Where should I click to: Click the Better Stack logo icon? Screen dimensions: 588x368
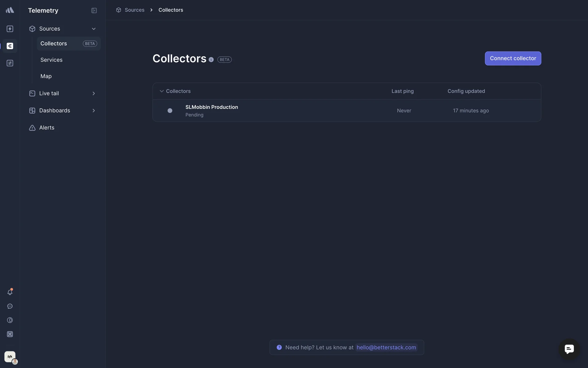coord(10,10)
